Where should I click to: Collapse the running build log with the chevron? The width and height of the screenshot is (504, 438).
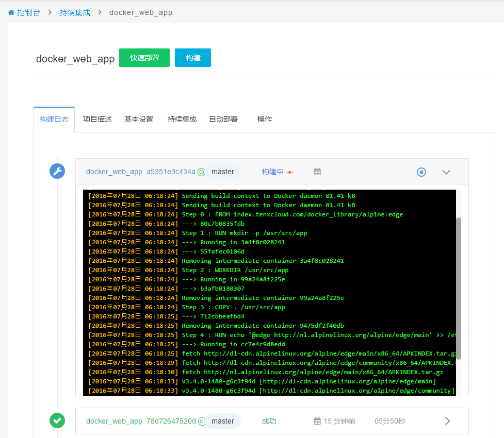pos(446,173)
